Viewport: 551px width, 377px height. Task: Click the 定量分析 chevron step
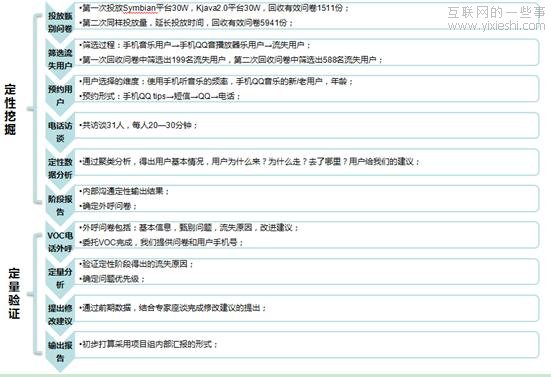point(60,278)
